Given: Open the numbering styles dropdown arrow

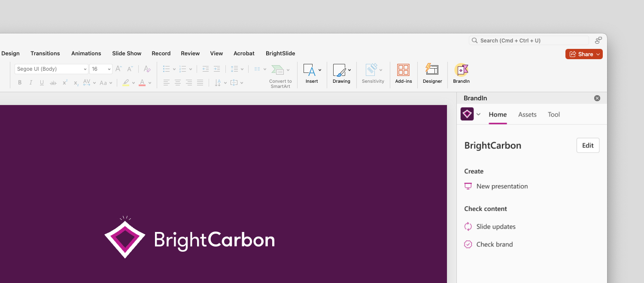Looking at the screenshot, I should pyautogui.click(x=191, y=69).
